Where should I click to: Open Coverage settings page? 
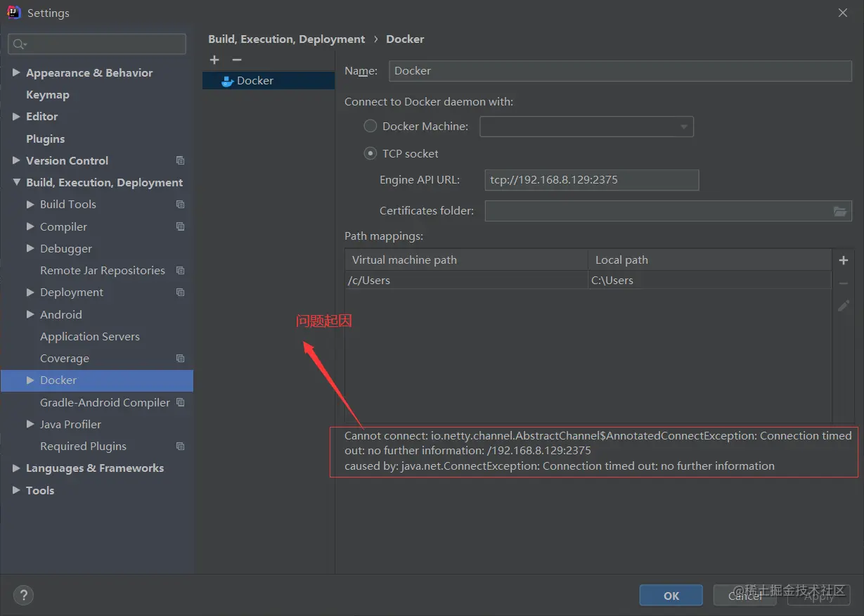65,358
